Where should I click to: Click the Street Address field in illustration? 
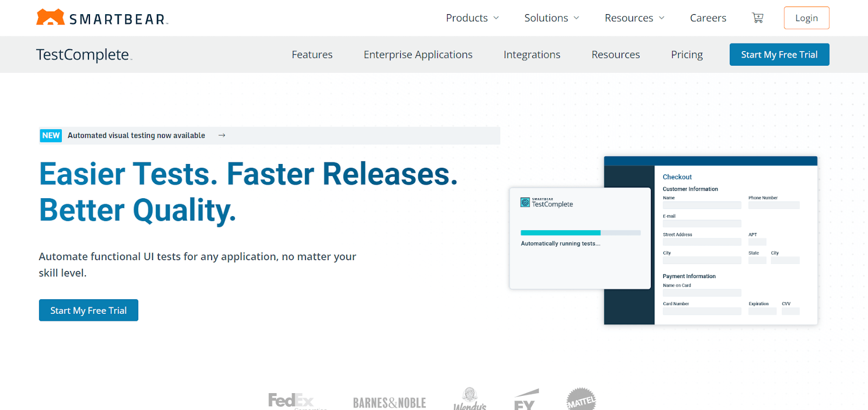pos(702,242)
